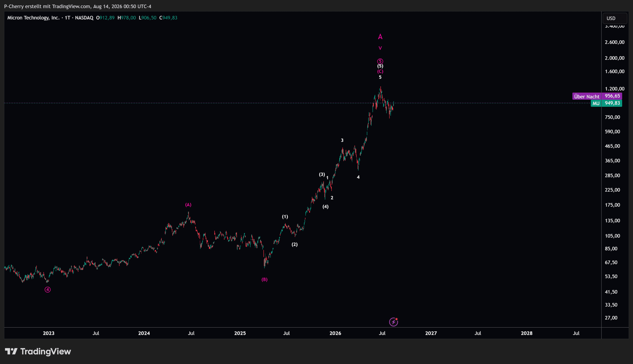The image size is (633, 364).
Task: Click the 33,50 price axis label
Action: pyautogui.click(x=611, y=305)
